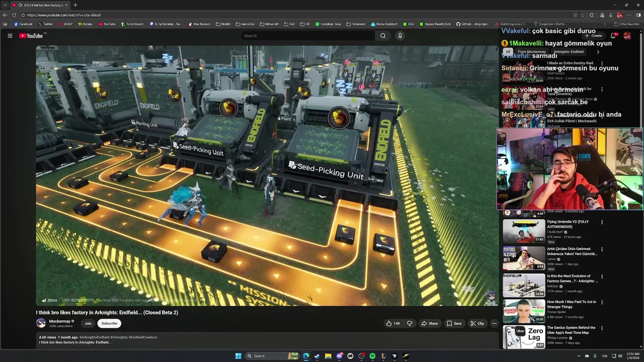Save the video to a playlist
Viewport: 644px width, 362px height.
(454, 323)
